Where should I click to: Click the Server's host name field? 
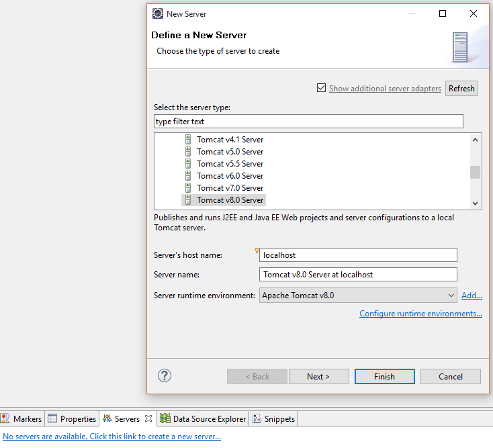(358, 255)
